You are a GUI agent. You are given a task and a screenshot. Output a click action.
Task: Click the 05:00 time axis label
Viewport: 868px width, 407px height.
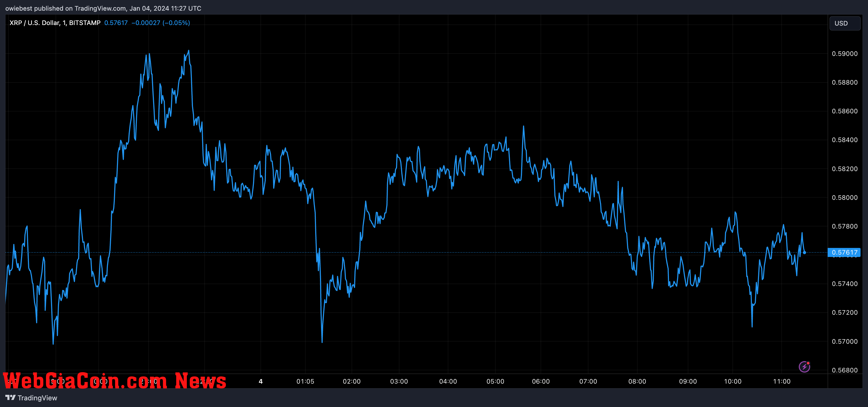click(x=495, y=381)
